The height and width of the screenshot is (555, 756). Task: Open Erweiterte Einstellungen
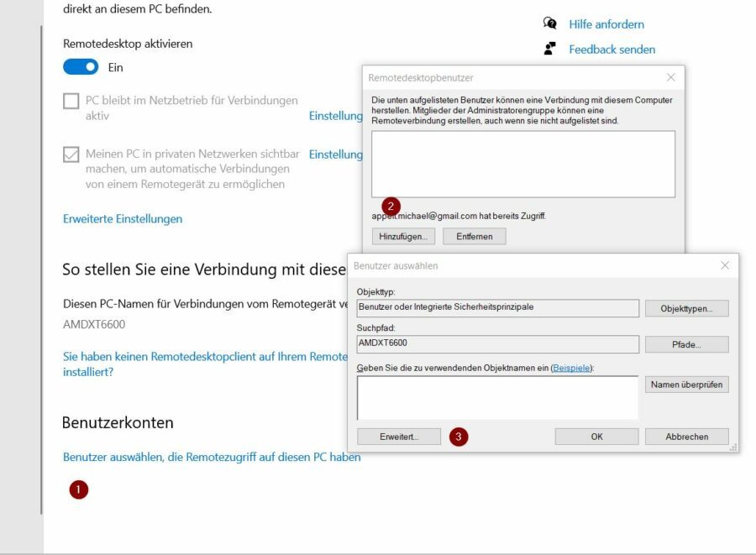pyautogui.click(x=122, y=218)
